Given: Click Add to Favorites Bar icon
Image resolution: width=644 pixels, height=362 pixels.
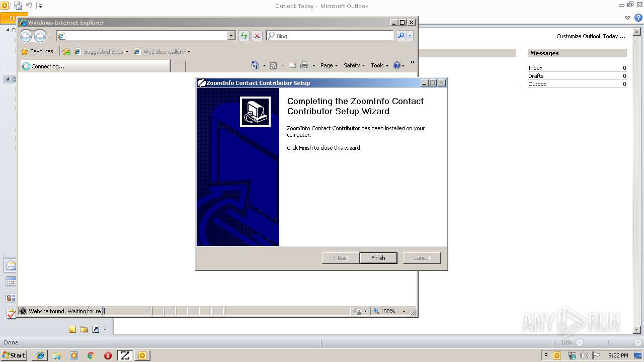Looking at the screenshot, I should coord(66,51).
